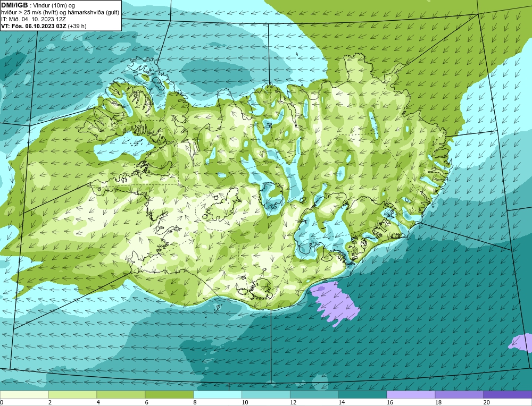The height and width of the screenshot is (406, 532).
Task: Click the legend scale label 18
Action: (438, 402)
